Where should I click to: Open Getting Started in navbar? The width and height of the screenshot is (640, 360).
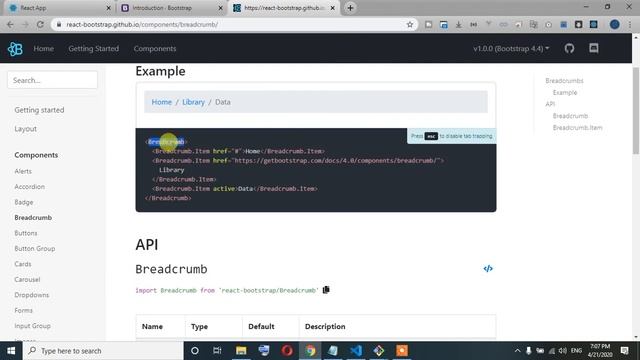point(93,49)
